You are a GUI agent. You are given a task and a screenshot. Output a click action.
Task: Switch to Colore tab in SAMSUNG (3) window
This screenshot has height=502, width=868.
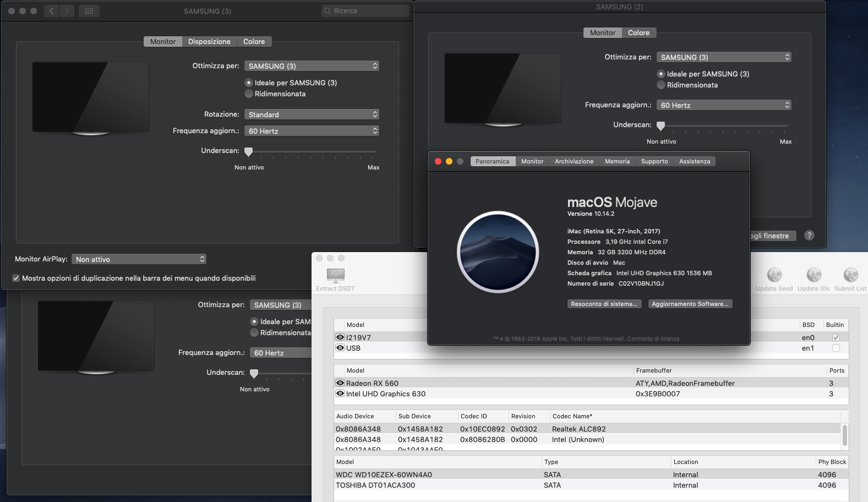254,41
